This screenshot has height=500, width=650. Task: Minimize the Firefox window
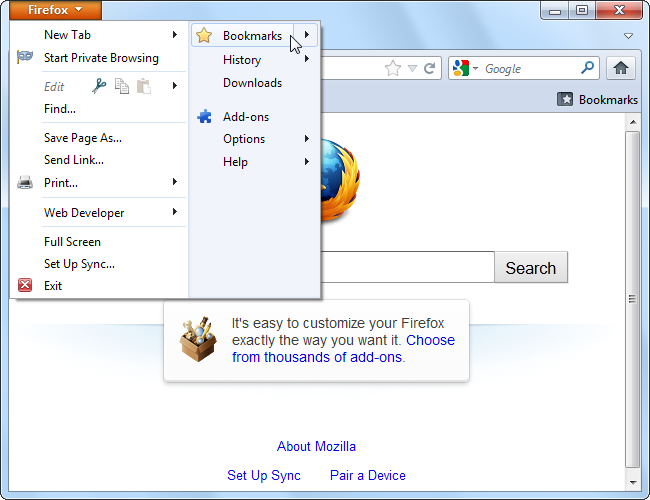point(555,10)
